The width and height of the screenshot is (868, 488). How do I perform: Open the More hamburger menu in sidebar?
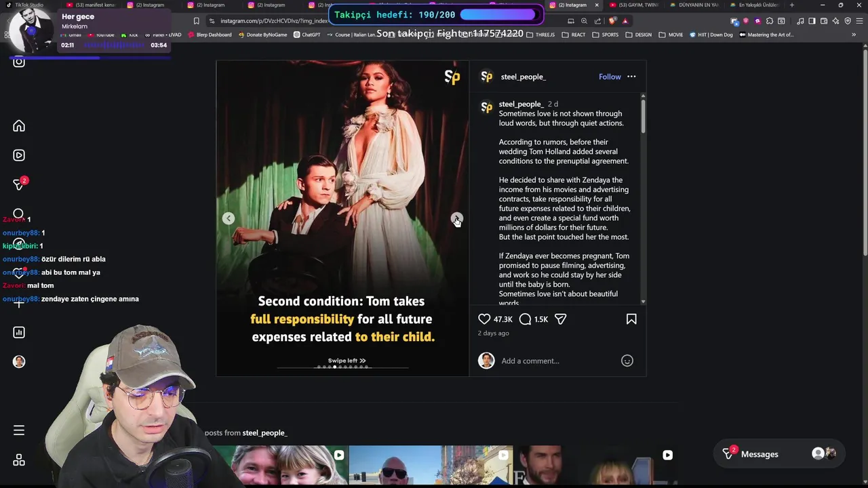[x=19, y=430]
